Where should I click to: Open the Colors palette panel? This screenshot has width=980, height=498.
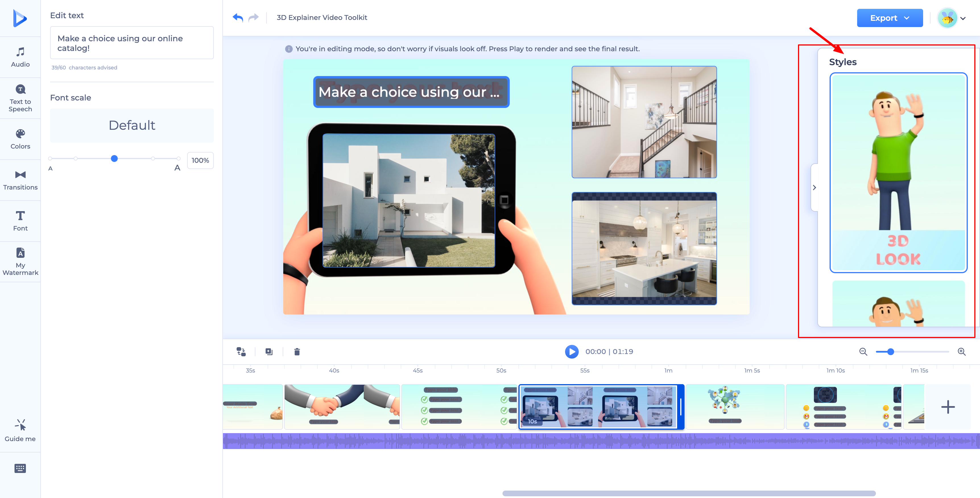pyautogui.click(x=20, y=139)
